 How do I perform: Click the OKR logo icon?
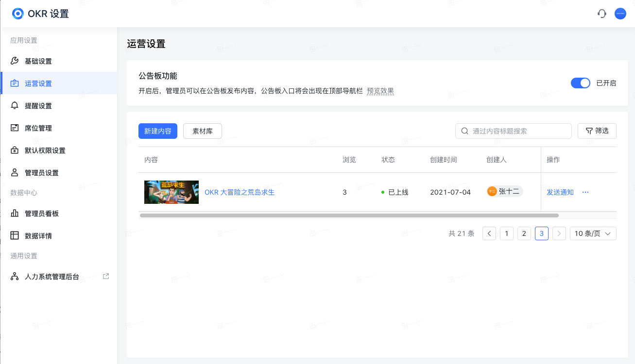click(x=18, y=14)
